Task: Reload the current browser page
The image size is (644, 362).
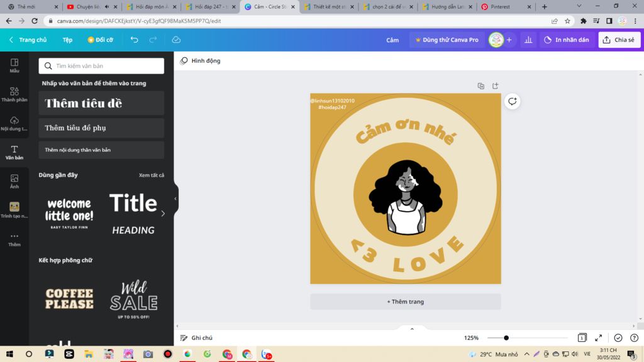Action: [35, 21]
